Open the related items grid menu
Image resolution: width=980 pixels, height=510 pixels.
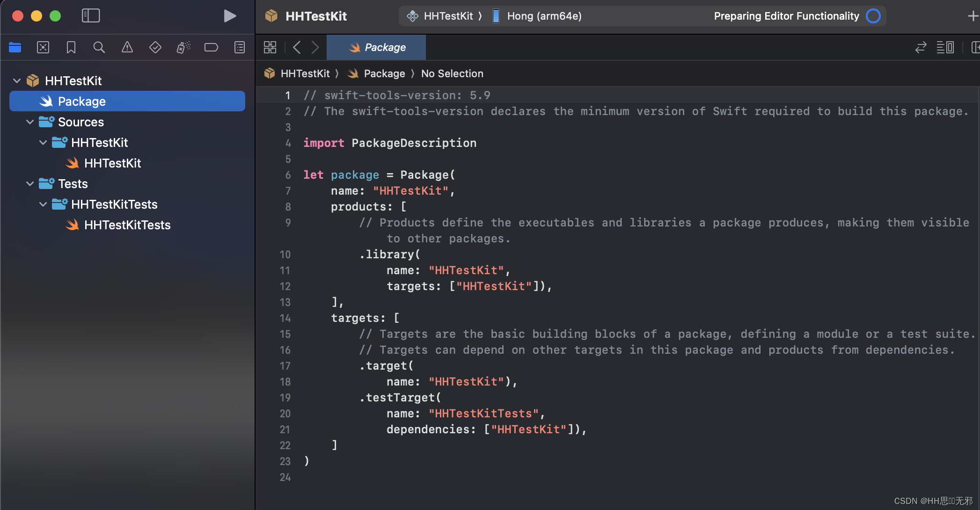click(x=270, y=47)
